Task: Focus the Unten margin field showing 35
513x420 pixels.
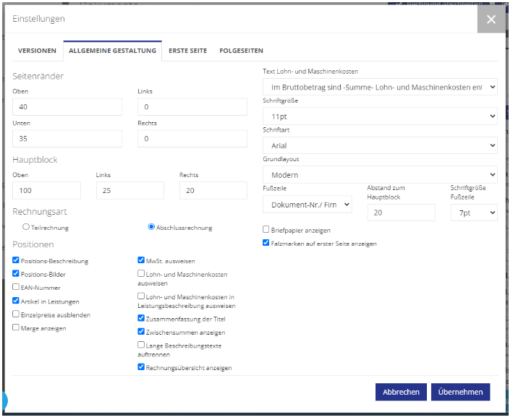Action: click(x=67, y=139)
